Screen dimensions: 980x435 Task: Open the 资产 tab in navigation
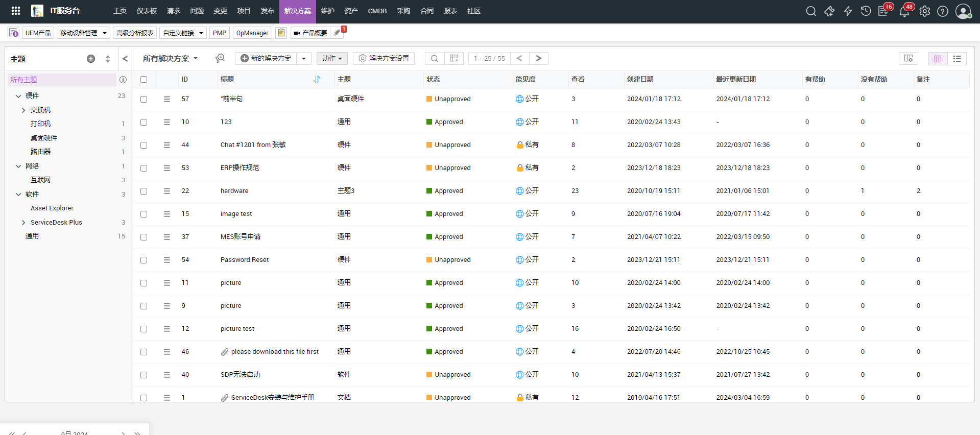(x=351, y=11)
